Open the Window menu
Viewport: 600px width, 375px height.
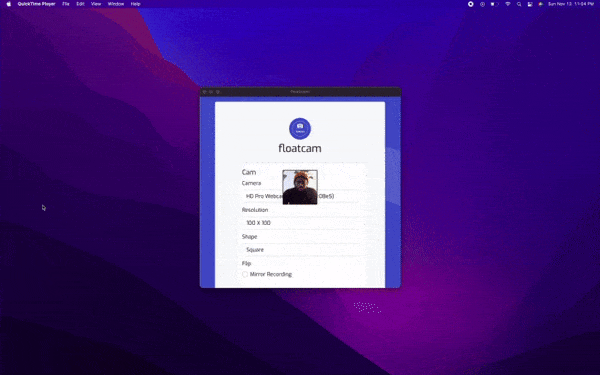click(x=116, y=4)
